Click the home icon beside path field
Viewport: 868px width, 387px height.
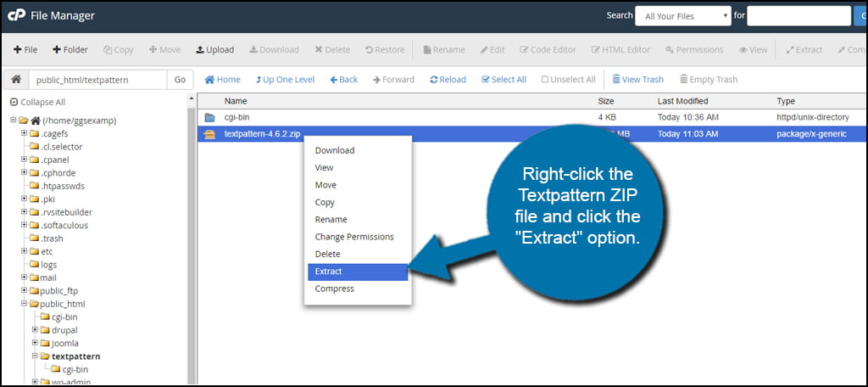pyautogui.click(x=16, y=79)
